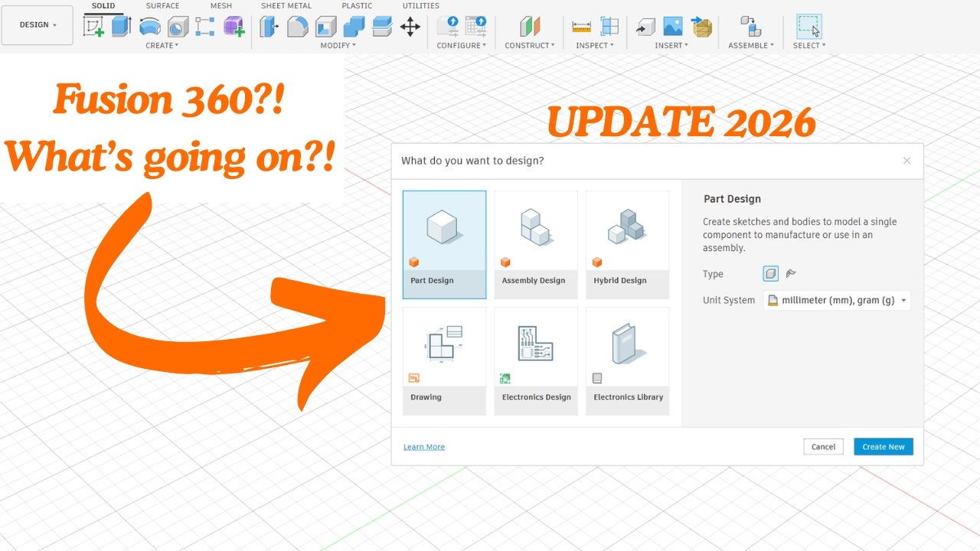
Task: Choose the Drawing card
Action: click(444, 361)
